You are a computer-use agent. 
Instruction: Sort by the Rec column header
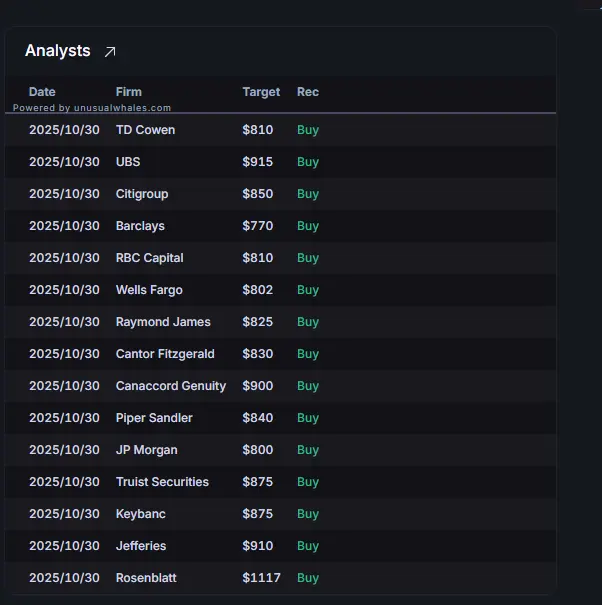coord(308,92)
